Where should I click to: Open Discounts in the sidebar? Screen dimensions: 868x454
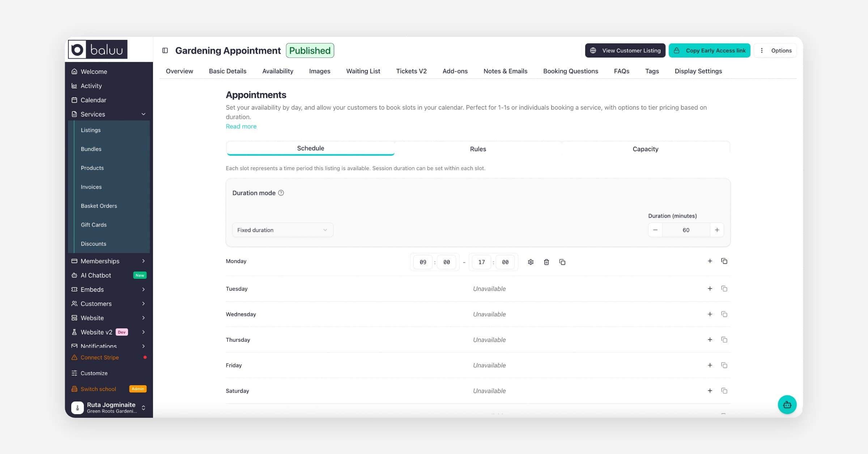(x=93, y=244)
